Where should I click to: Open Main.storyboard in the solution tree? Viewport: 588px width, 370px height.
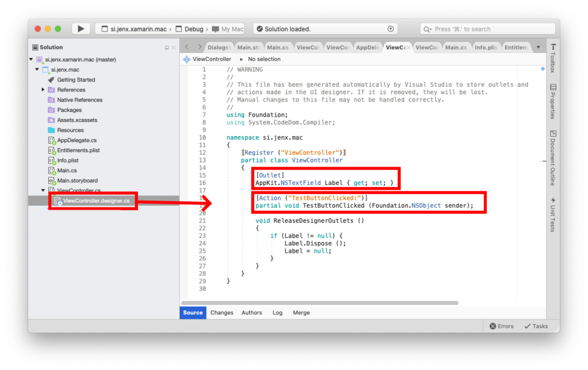tap(77, 180)
